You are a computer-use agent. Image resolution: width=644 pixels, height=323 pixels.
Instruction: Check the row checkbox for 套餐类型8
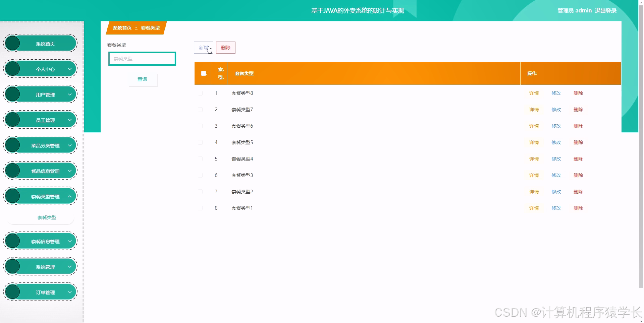200,93
